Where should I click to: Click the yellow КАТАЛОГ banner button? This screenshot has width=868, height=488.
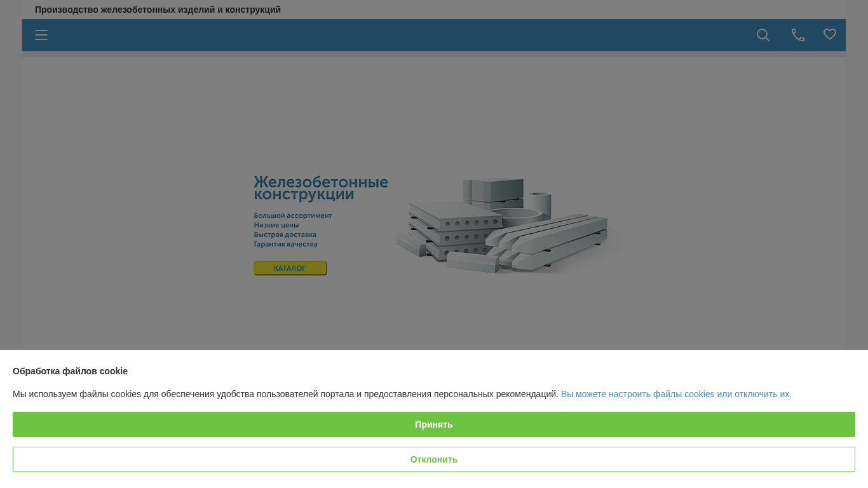[x=290, y=268]
